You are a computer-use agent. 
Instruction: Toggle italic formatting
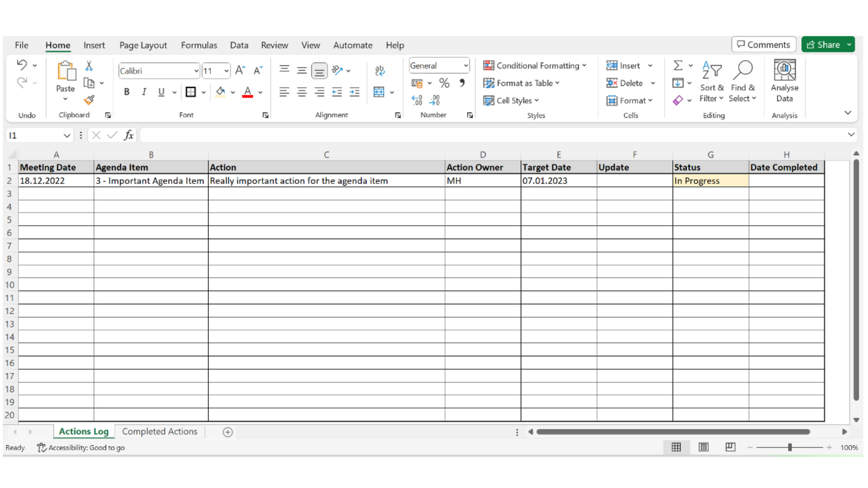pyautogui.click(x=144, y=92)
